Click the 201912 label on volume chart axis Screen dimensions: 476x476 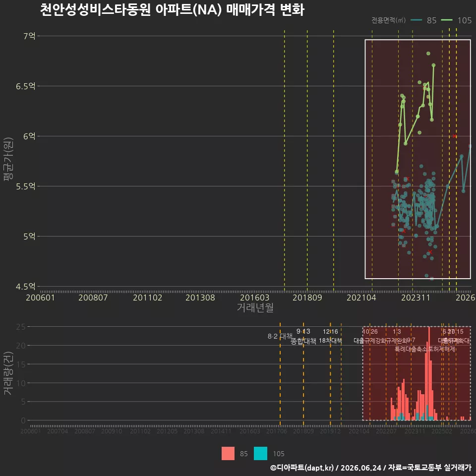point(330,431)
